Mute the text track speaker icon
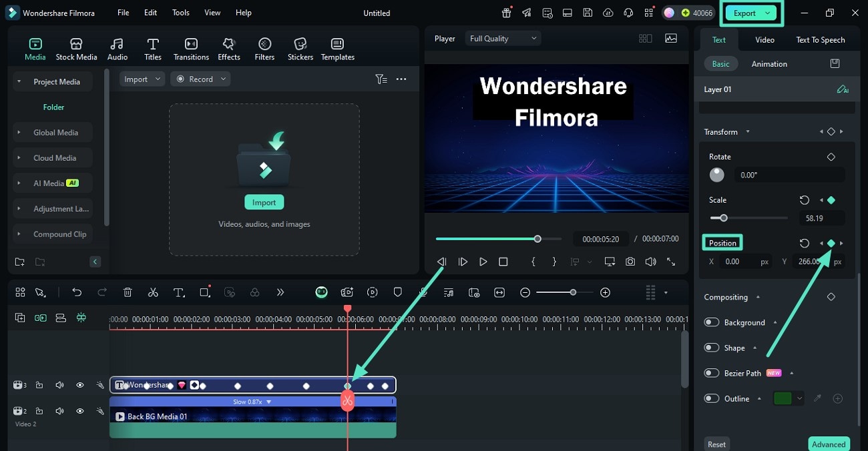This screenshot has width=868, height=451. 59,385
